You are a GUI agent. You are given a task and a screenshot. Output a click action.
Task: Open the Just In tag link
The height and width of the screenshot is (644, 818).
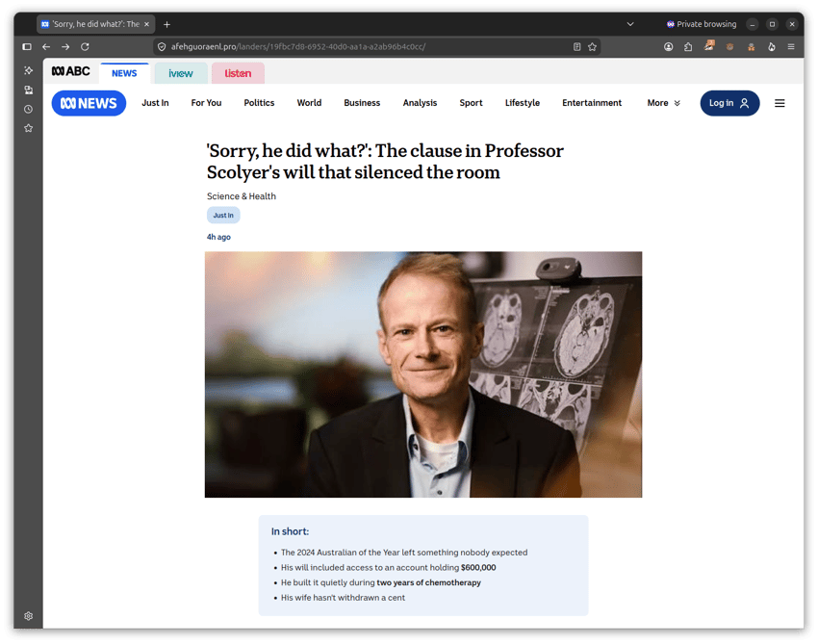point(223,215)
